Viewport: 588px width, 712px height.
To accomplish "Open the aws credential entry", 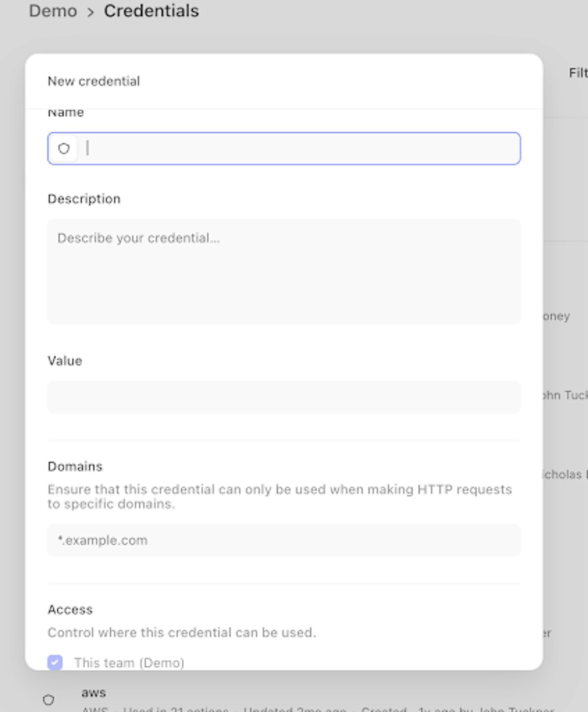I will pos(94,693).
